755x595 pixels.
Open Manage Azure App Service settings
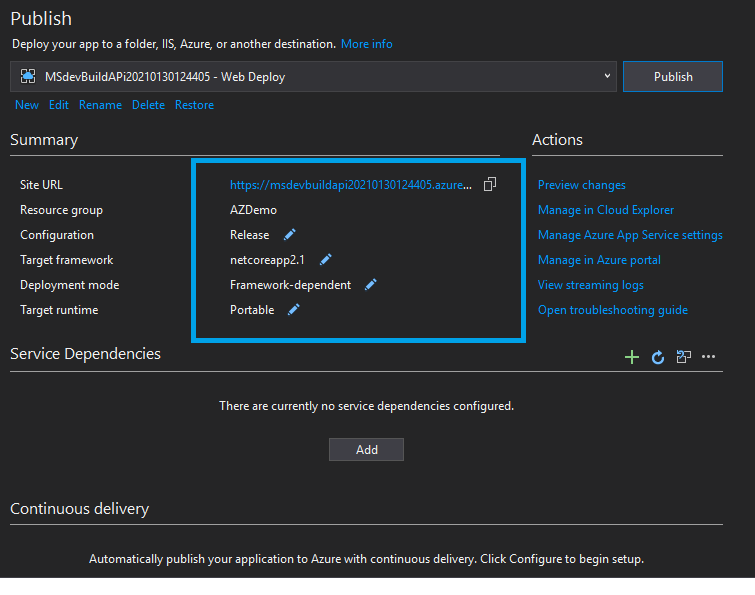pos(630,235)
